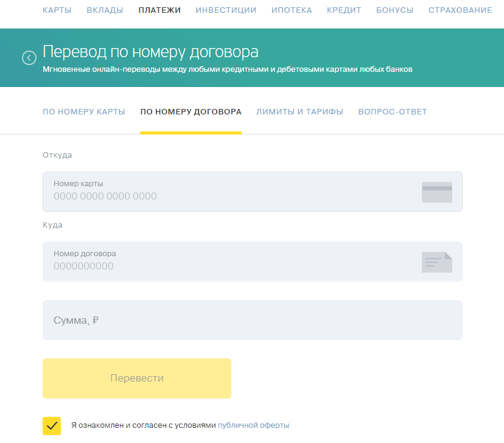Click the document icon in contract number field
504x443 pixels.
pos(436,262)
